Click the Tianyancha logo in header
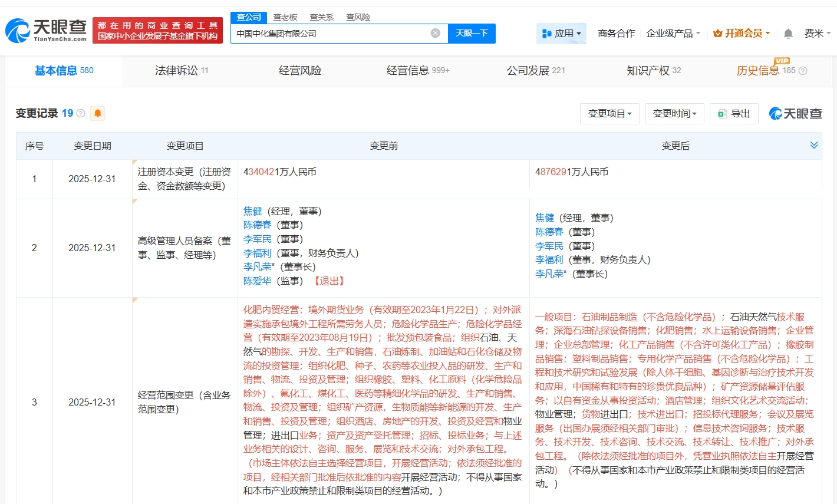This screenshot has width=837, height=504. (x=46, y=30)
